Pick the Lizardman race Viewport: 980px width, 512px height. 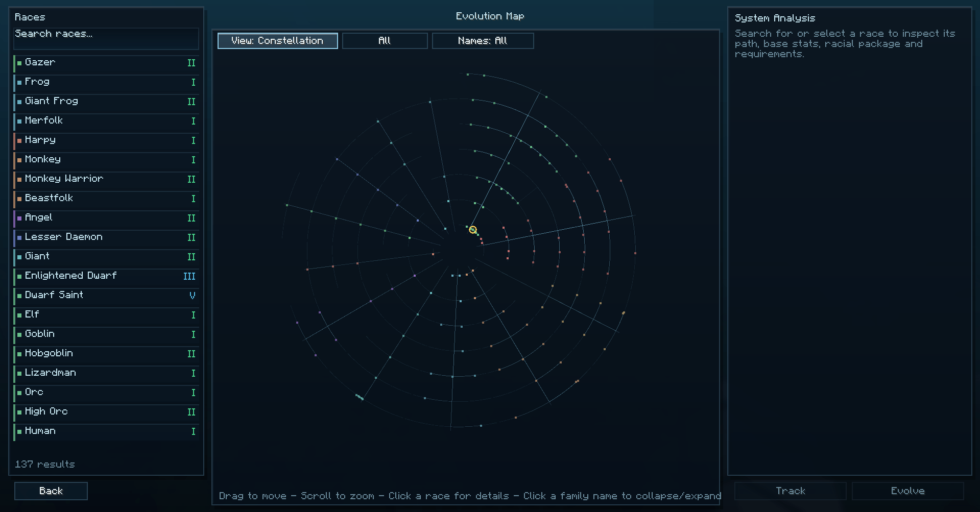106,373
